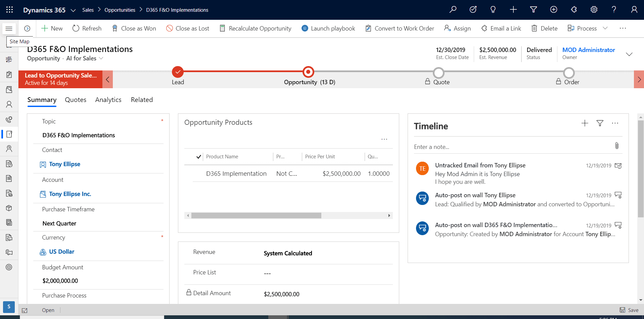Open Timeline more options ellipsis
Image resolution: width=644 pixels, height=319 pixels.
[x=615, y=123]
